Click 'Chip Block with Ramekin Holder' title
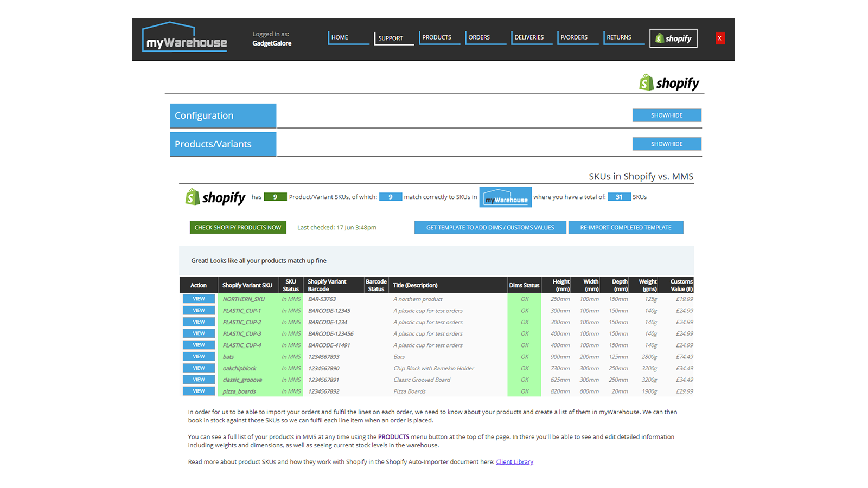Viewport: 868px width, 488px height. 434,368
